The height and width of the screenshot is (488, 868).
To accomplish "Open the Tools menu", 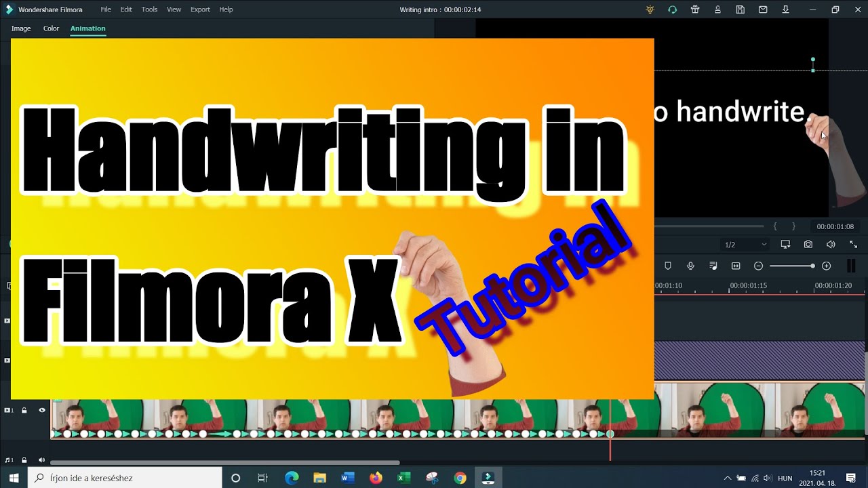I will [x=149, y=9].
